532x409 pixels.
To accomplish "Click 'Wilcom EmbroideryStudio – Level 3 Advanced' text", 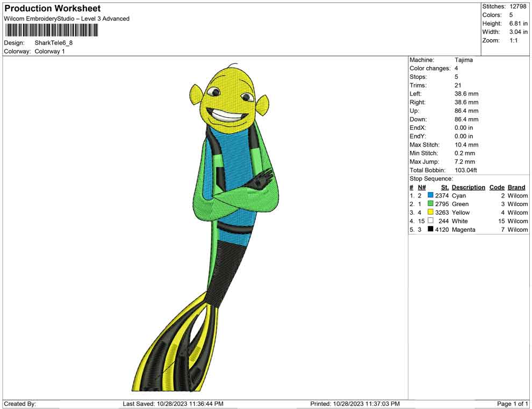I will (x=67, y=19).
